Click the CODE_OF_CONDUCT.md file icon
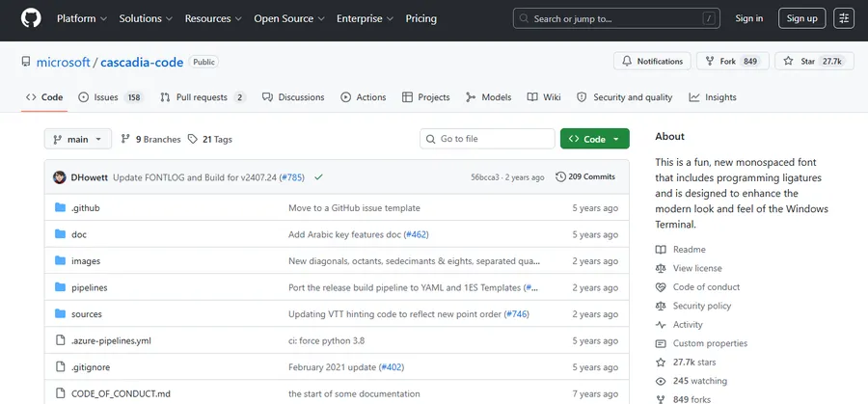The width and height of the screenshot is (868, 404). click(x=61, y=393)
